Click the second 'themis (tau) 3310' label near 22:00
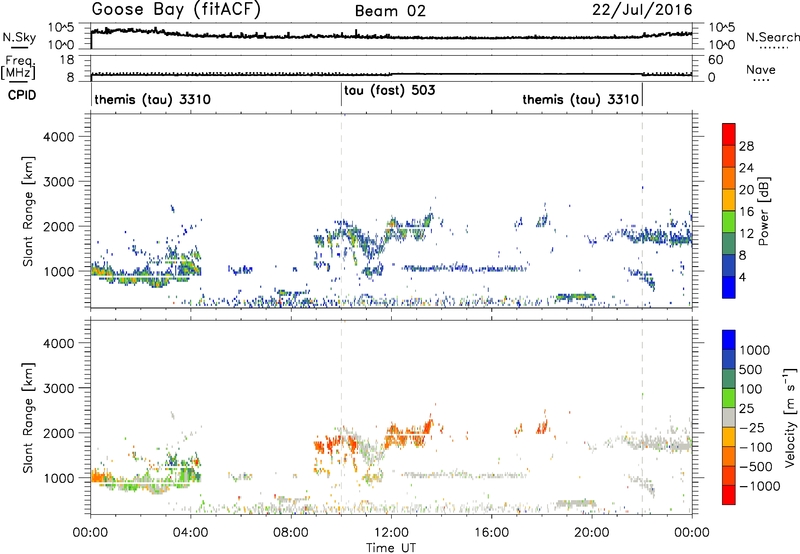 (581, 99)
